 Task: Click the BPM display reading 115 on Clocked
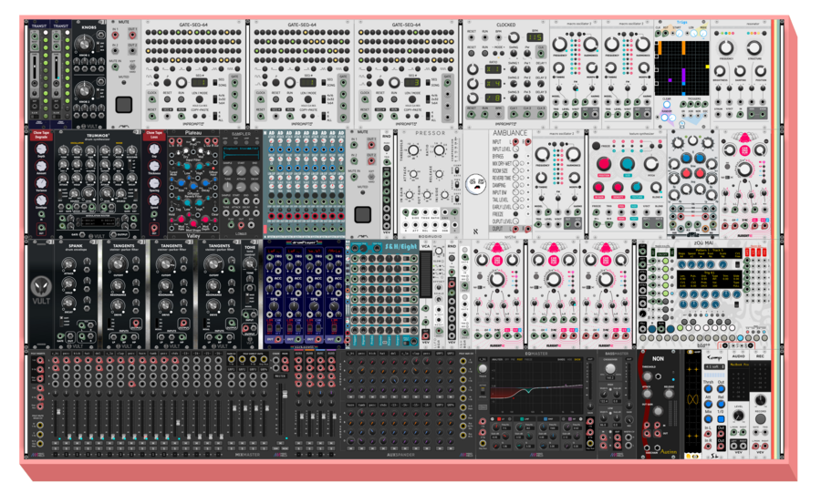(x=535, y=37)
